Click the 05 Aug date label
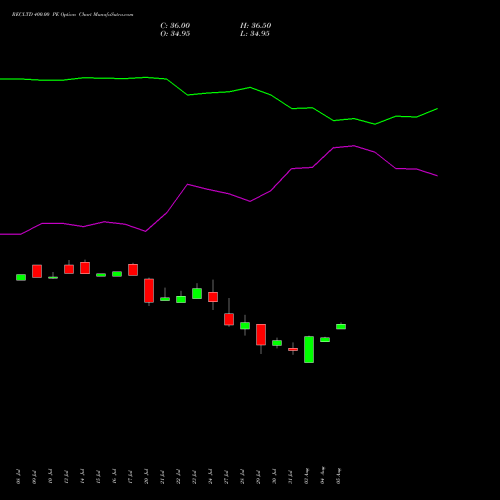 338,476
